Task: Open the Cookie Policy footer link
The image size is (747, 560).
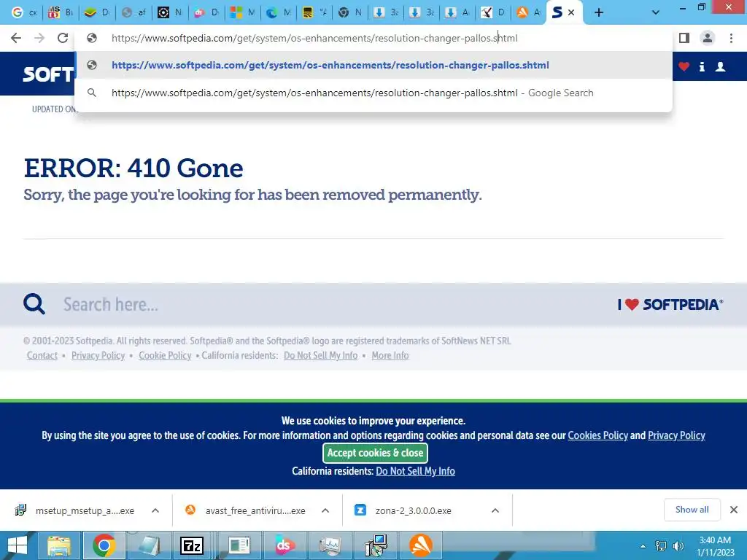Action: pos(165,356)
